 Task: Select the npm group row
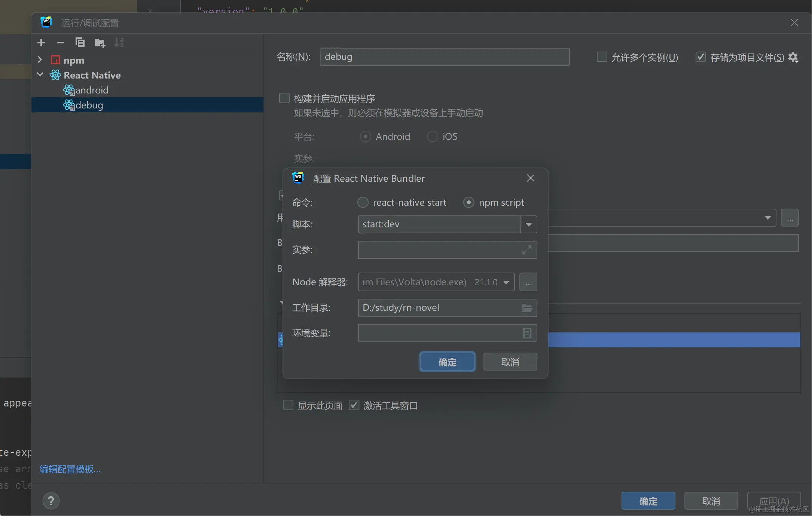(x=147, y=60)
